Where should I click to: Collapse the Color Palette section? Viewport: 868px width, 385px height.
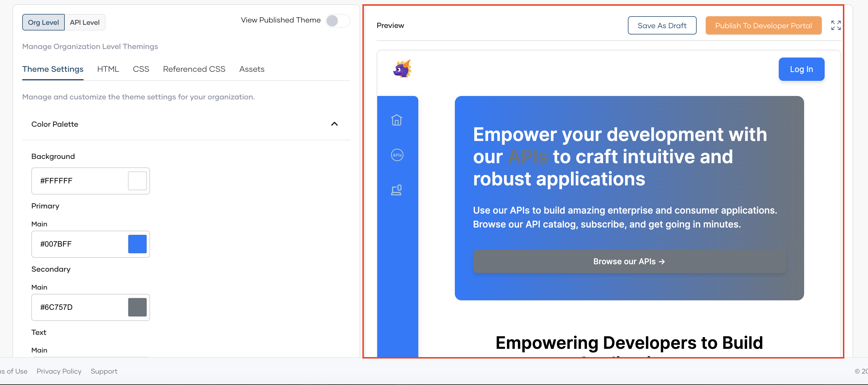coord(334,124)
